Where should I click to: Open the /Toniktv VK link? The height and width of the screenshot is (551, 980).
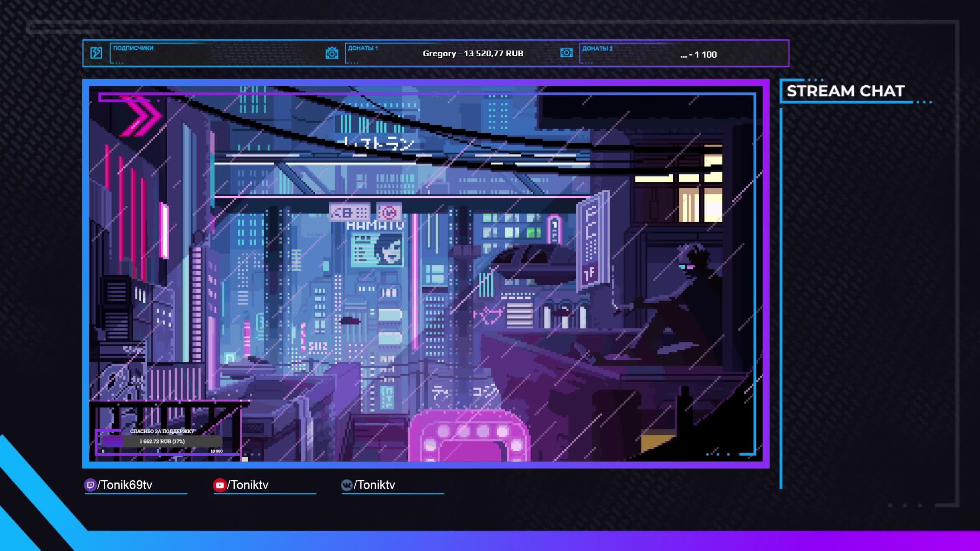[x=374, y=485]
